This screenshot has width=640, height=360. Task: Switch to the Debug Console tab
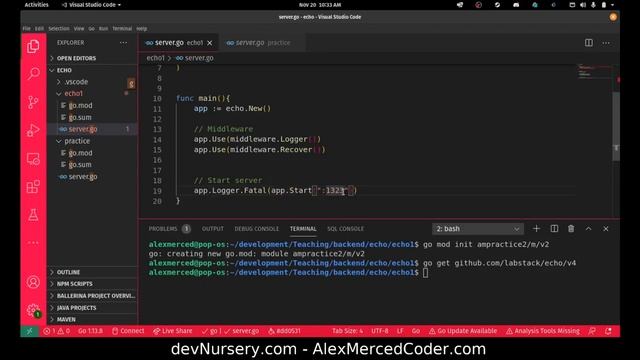(256, 229)
